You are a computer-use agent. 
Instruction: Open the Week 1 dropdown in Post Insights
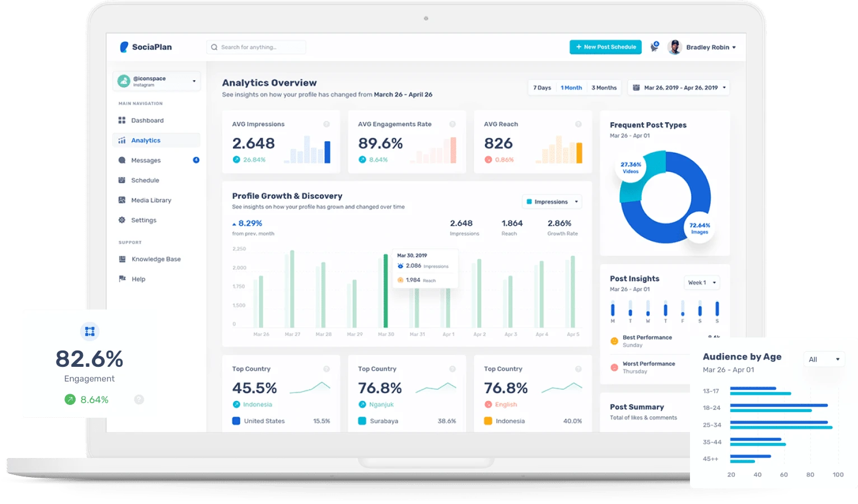(701, 283)
